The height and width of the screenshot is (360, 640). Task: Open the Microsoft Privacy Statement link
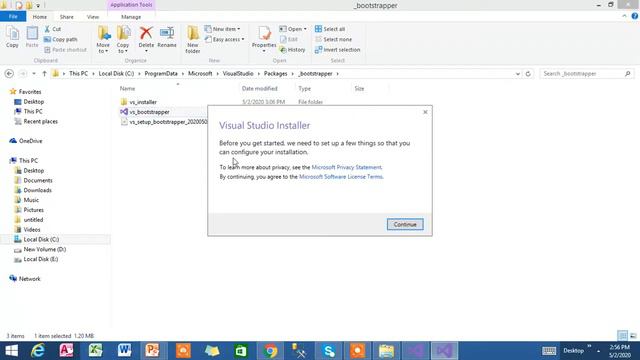click(346, 167)
